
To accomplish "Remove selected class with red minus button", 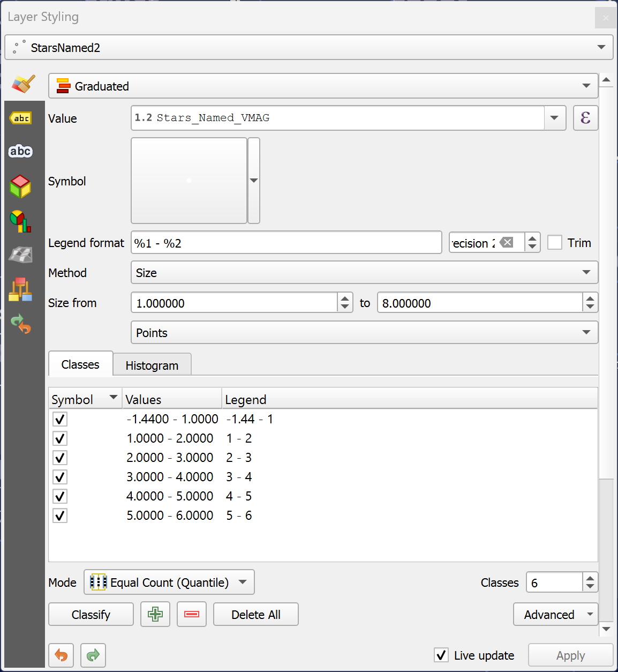I will point(192,614).
